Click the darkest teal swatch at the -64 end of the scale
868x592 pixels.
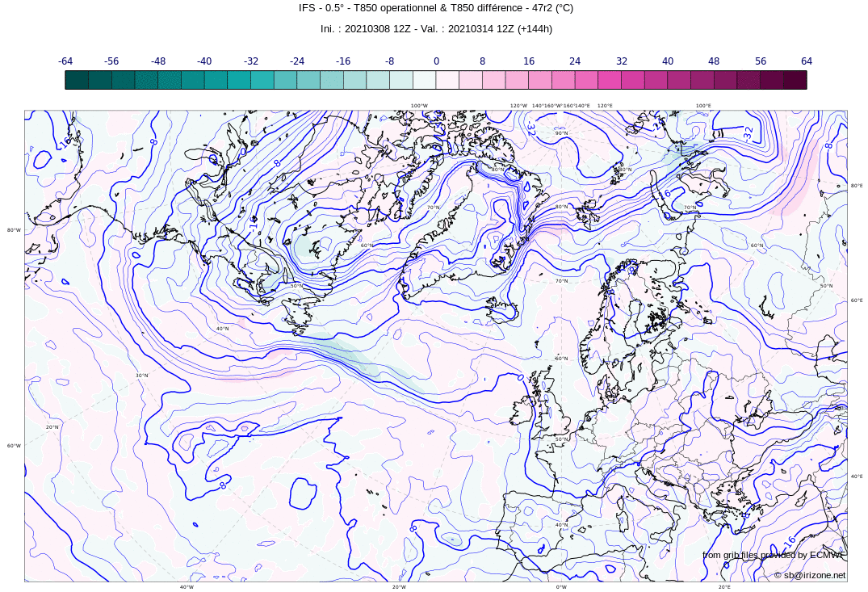77,80
